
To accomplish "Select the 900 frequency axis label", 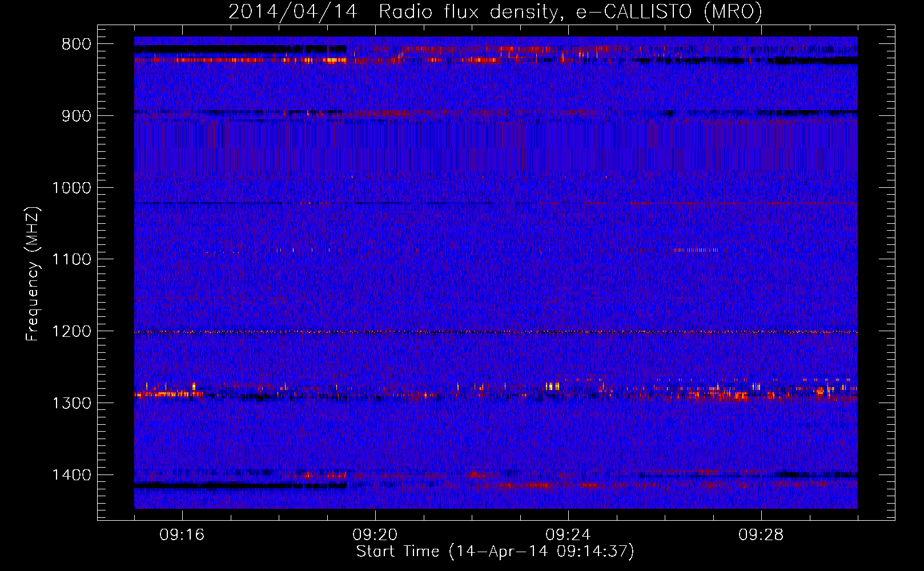I will [x=76, y=116].
